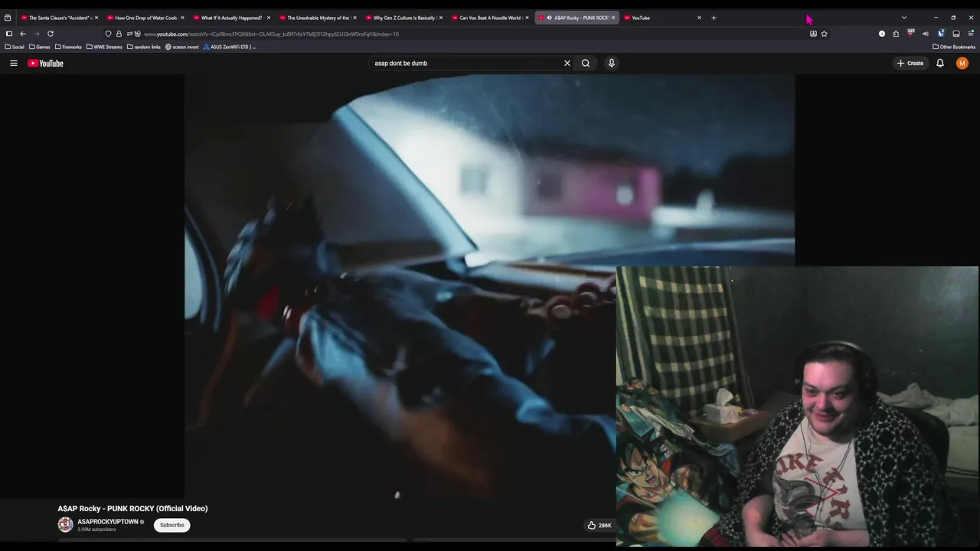Close the Santa Clause's Accident tab
This screenshot has height=551, width=980.
click(96, 18)
